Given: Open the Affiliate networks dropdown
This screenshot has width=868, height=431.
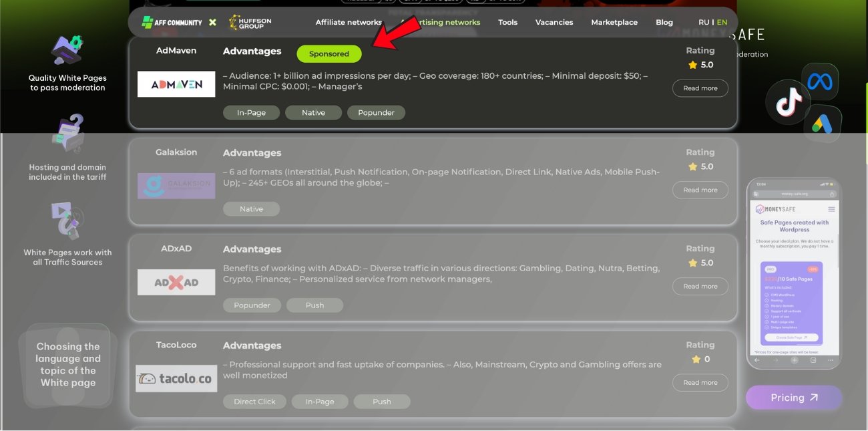Looking at the screenshot, I should coord(349,21).
